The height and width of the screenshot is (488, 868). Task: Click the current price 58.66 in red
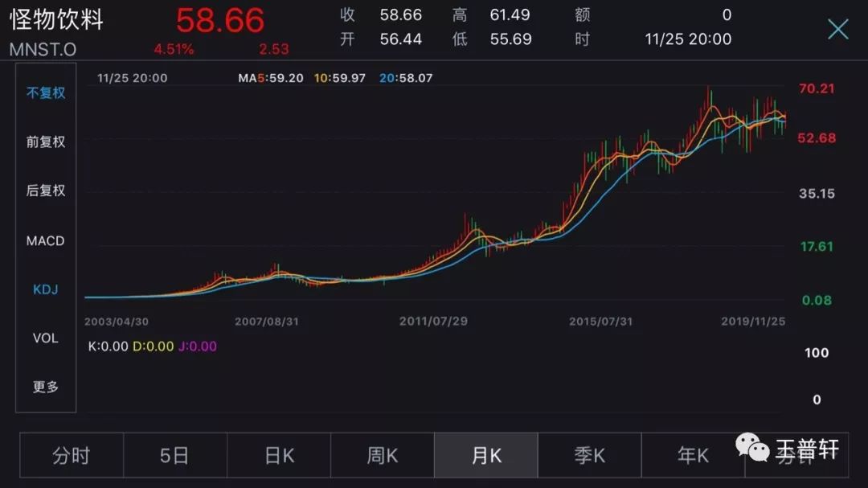(x=220, y=20)
